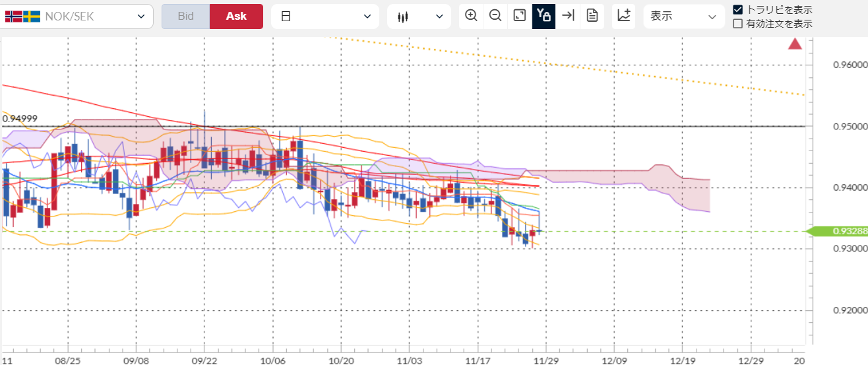Open the candlestick chart type dropdown
Image resolution: width=868 pixels, height=365 pixels.
tap(419, 17)
